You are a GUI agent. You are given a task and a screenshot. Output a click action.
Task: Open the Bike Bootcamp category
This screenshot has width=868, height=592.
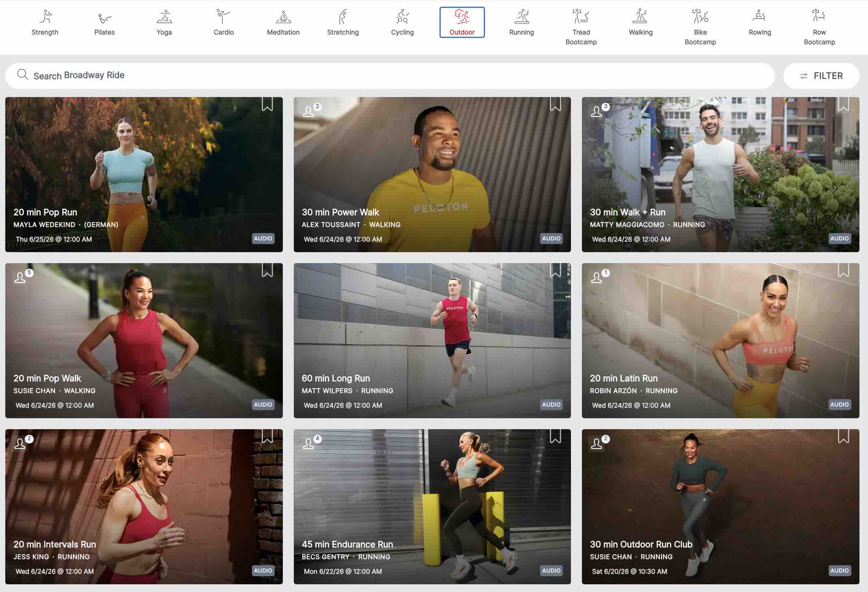(700, 27)
